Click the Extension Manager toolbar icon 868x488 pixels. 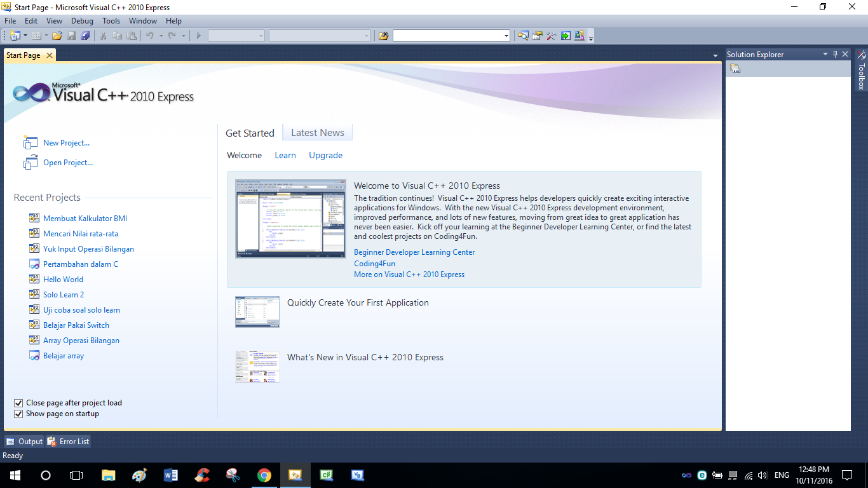(580, 36)
